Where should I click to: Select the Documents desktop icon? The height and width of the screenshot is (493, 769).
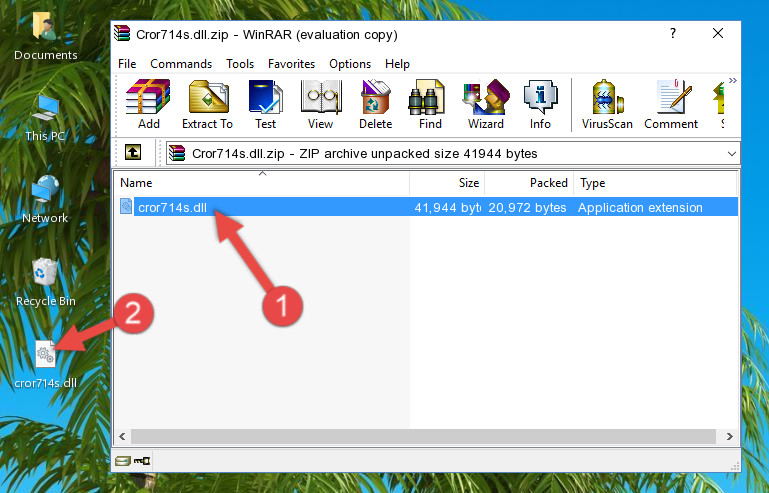(x=45, y=35)
